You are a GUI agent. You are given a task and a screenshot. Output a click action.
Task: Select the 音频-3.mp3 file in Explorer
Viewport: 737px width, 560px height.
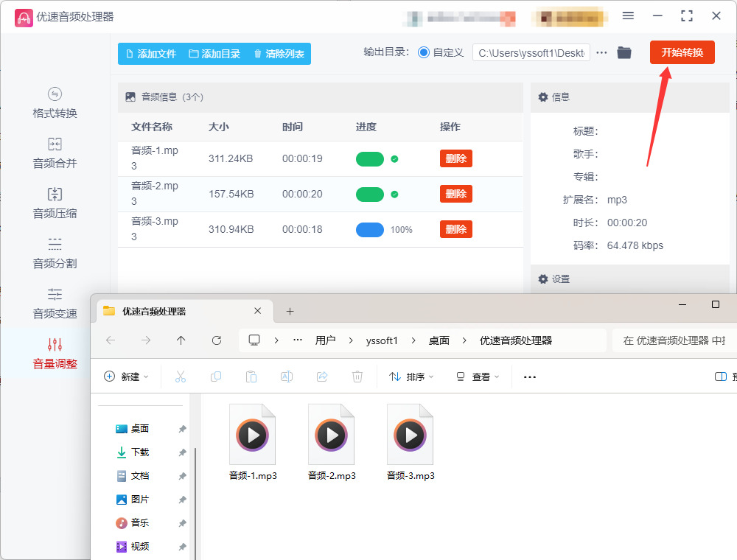tap(411, 443)
